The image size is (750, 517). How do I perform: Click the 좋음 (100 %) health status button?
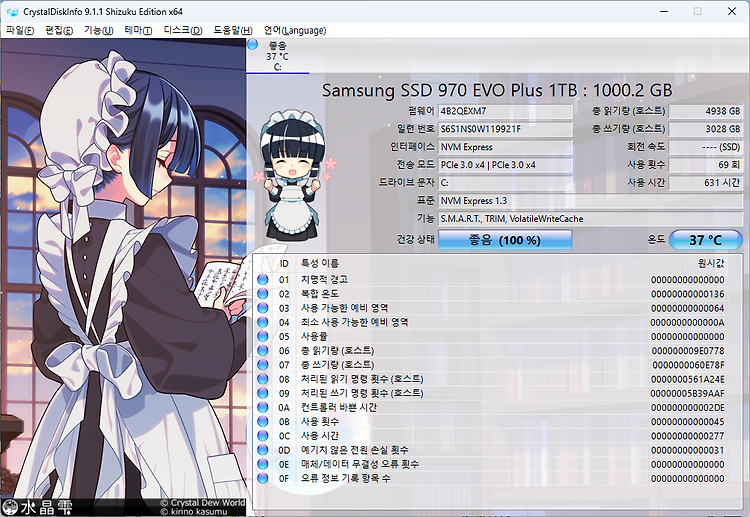505,240
